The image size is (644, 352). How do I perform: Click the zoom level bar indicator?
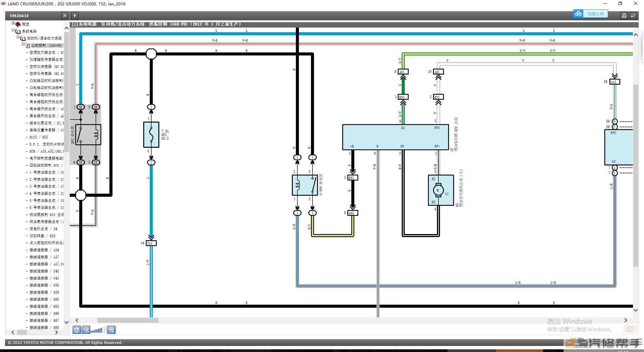98,330
